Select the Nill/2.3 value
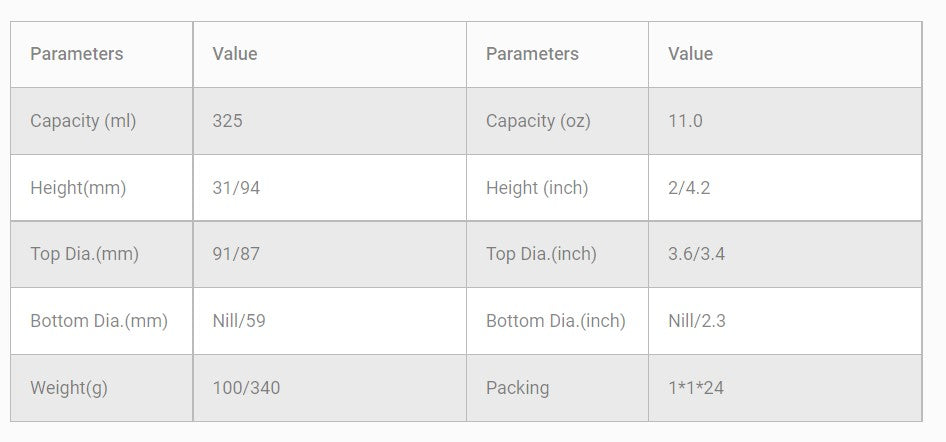The height and width of the screenshot is (442, 946). pos(699,321)
